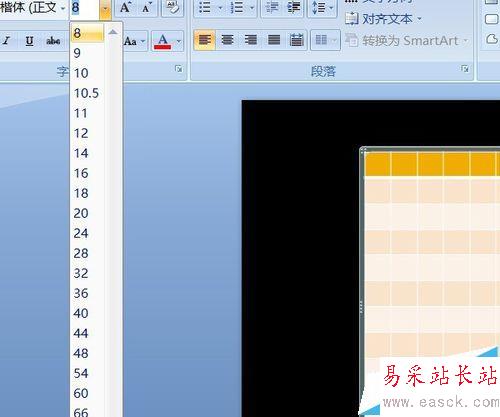
Task: Select font size 8 in list
Action: [x=87, y=33]
